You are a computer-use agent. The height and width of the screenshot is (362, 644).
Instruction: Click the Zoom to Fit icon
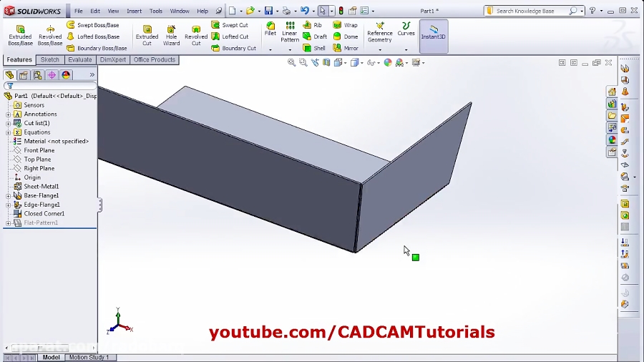292,62
